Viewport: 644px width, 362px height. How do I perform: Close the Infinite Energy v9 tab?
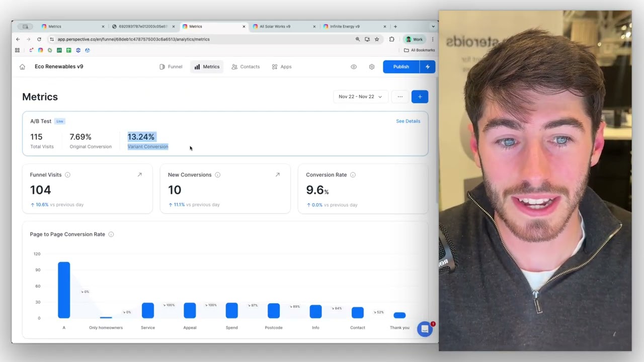coord(385,27)
